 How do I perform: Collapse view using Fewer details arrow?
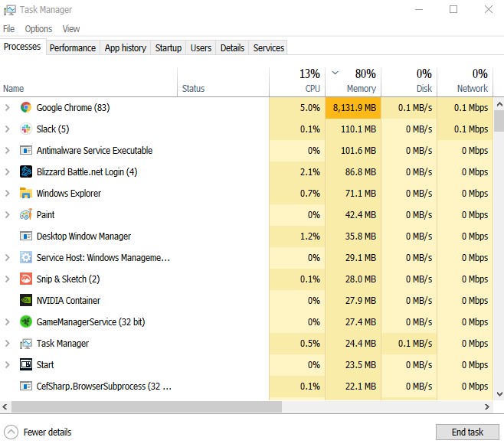[11, 432]
